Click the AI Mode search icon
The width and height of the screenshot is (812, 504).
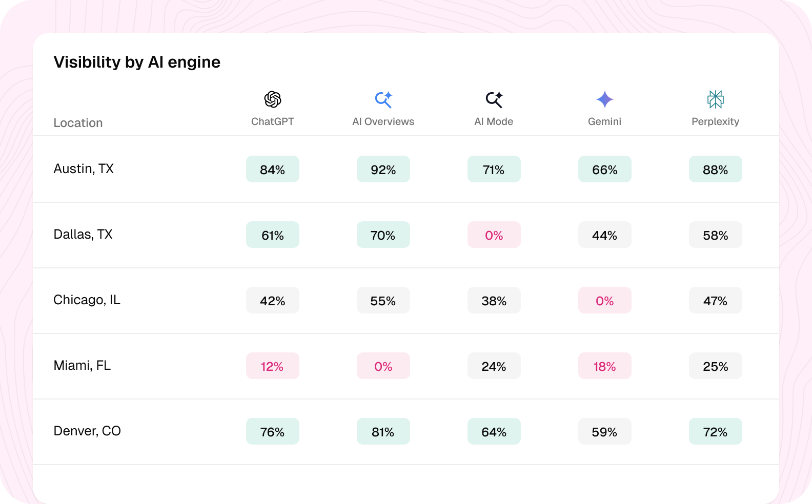coord(494,99)
